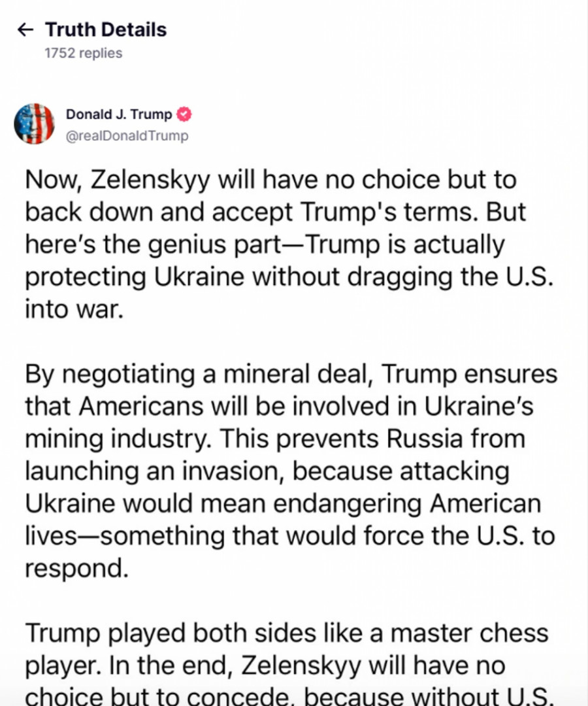Click the Truth Details header title
The image size is (588, 706).
pyautogui.click(x=105, y=29)
